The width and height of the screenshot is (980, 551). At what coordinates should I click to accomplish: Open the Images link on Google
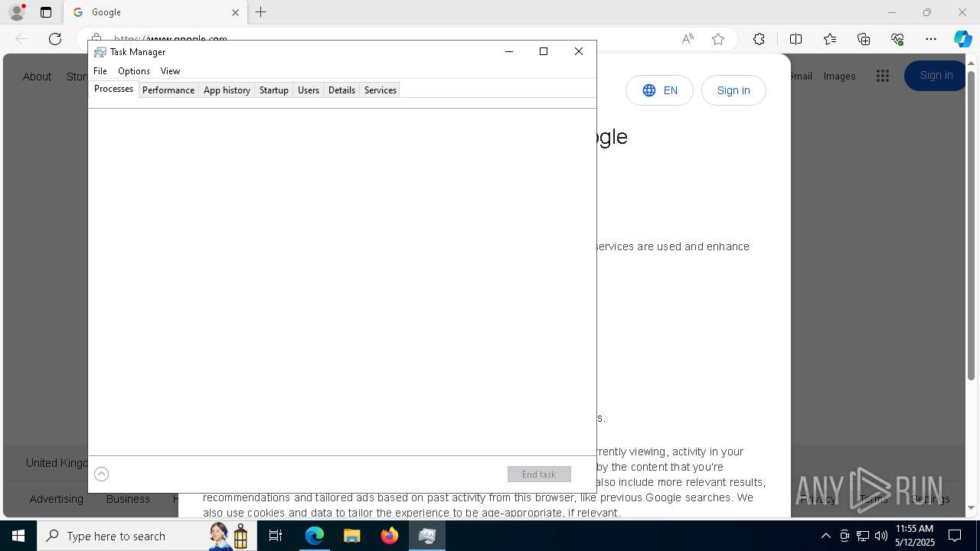839,76
